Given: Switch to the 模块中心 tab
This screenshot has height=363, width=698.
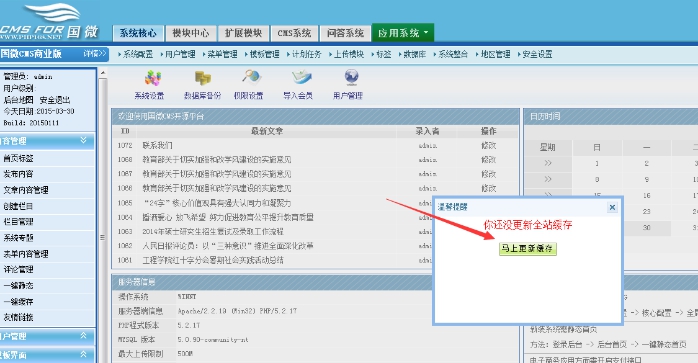Looking at the screenshot, I should (x=191, y=33).
